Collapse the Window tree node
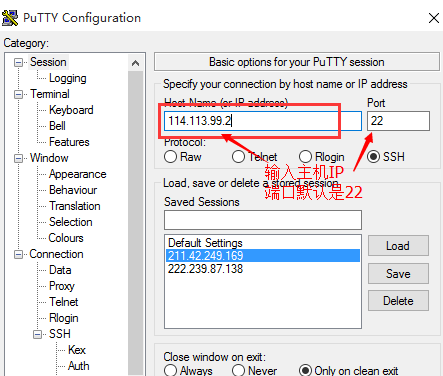 19,158
